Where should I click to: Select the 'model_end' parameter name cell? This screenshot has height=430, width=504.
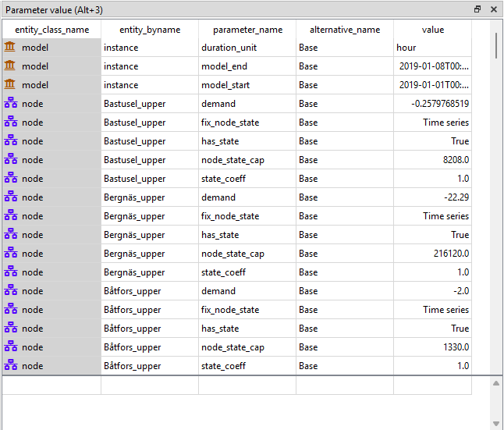[x=247, y=66]
